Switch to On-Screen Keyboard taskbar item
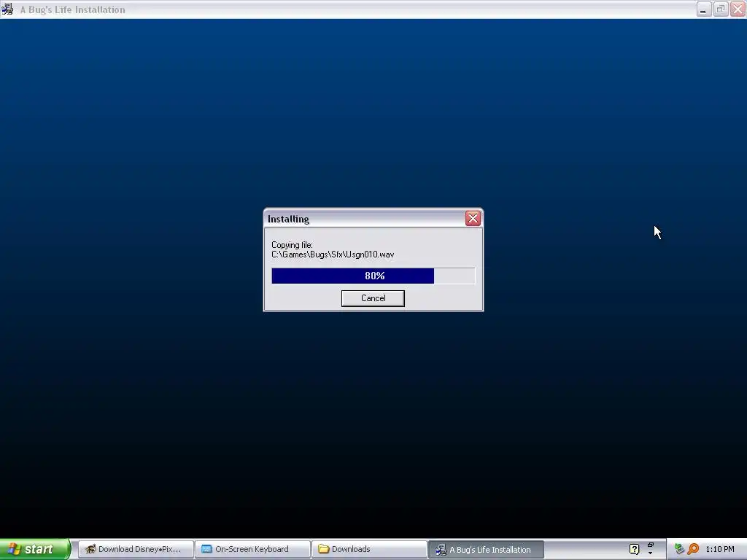Image resolution: width=747 pixels, height=560 pixels. pyautogui.click(x=252, y=549)
